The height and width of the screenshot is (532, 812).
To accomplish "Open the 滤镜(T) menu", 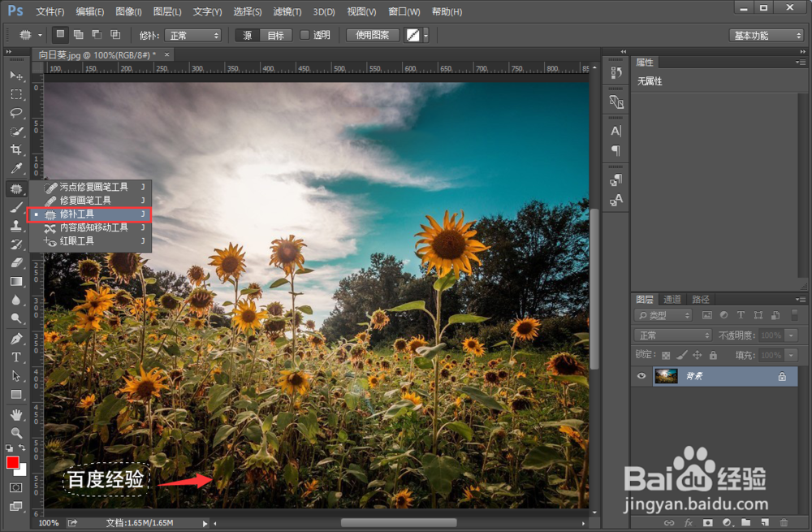I will (x=287, y=11).
